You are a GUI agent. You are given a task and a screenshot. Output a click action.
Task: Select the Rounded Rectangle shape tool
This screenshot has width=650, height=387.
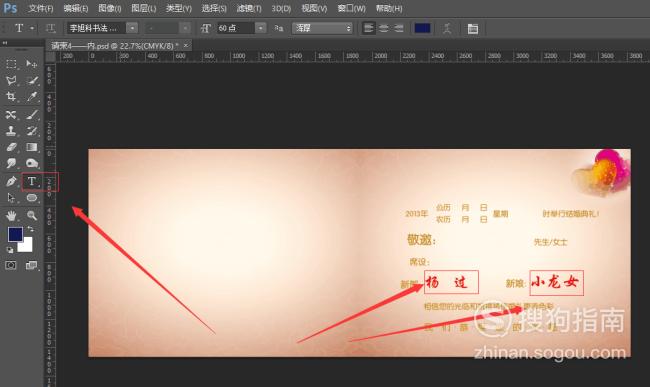coord(32,198)
